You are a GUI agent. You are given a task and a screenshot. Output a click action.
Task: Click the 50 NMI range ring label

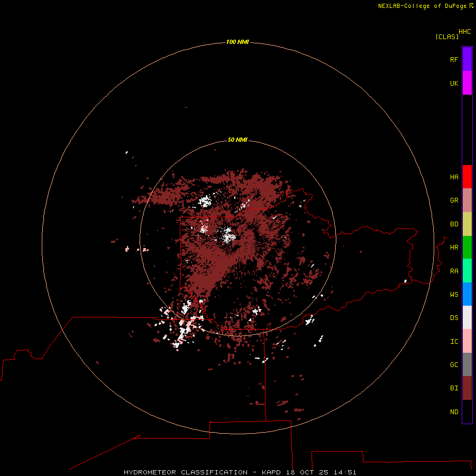(237, 140)
